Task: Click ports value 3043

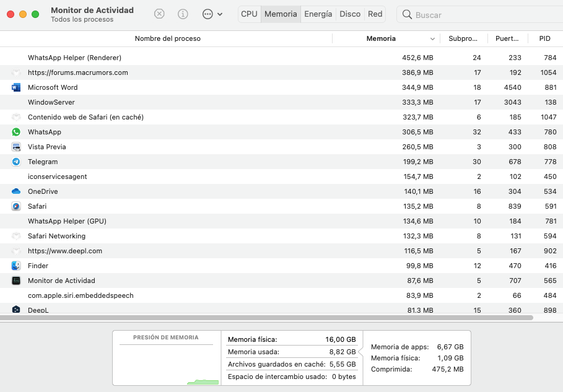Action: (512, 102)
